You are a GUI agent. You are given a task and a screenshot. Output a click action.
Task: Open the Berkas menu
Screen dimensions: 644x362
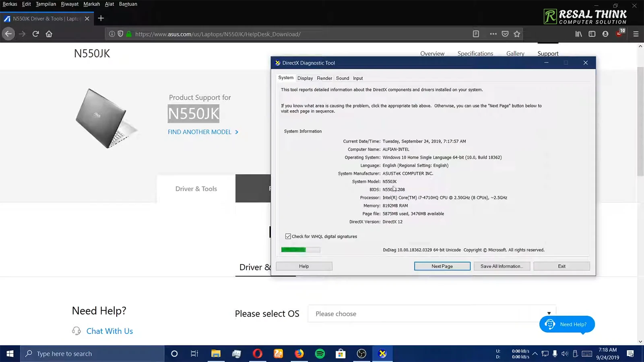10,4
